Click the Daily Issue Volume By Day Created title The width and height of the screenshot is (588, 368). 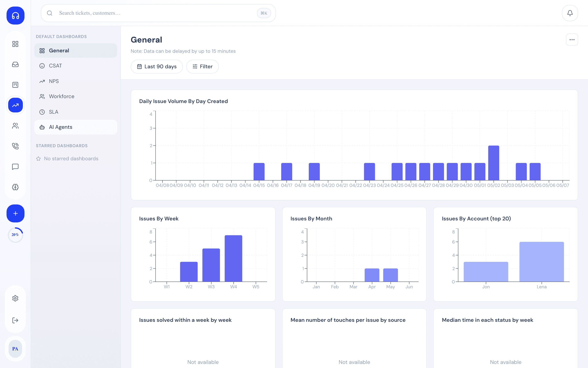[x=184, y=101]
